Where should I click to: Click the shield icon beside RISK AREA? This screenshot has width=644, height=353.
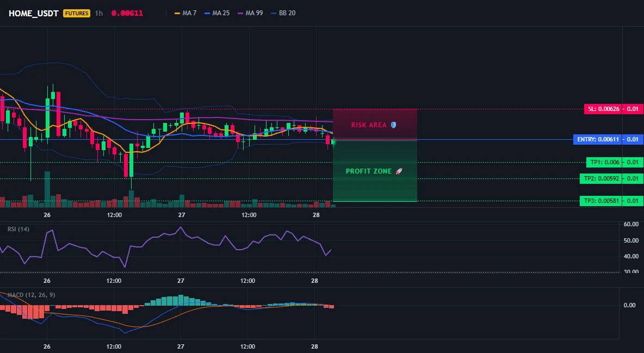pyautogui.click(x=393, y=125)
